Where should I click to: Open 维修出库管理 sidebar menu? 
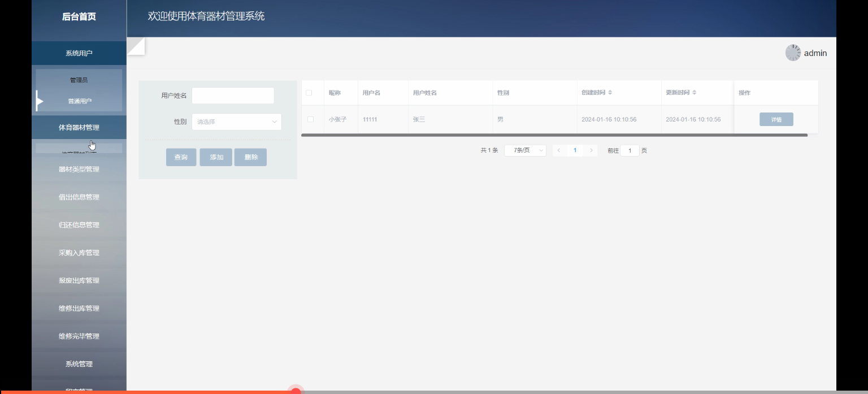pos(79,308)
